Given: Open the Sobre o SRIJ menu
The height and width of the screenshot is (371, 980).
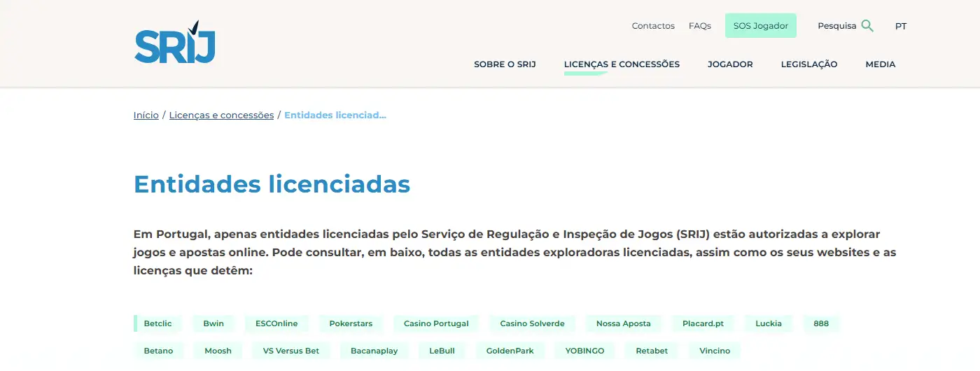Looking at the screenshot, I should 505,64.
